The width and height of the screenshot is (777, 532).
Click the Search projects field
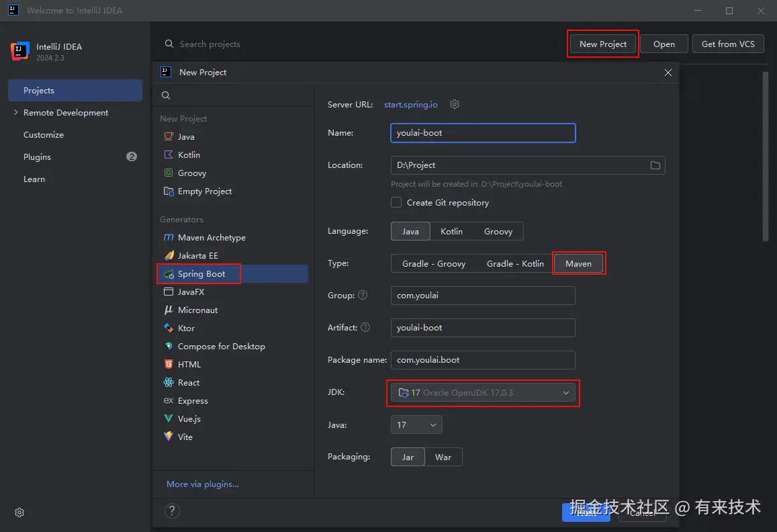point(210,44)
